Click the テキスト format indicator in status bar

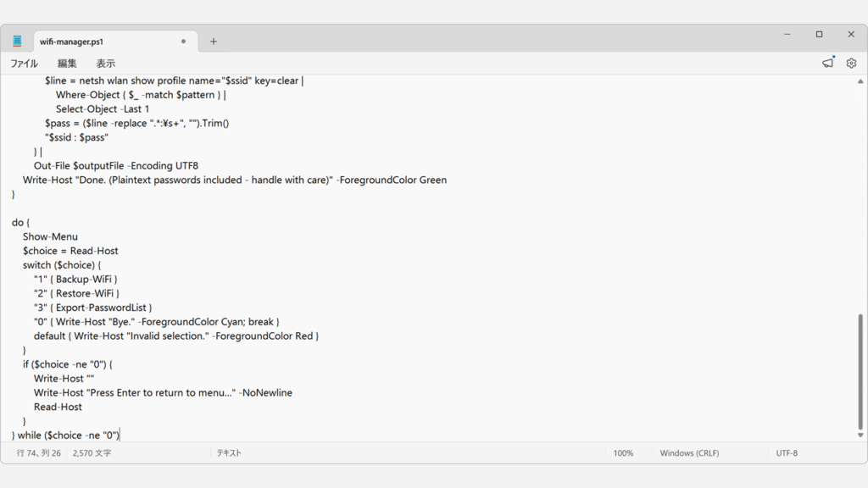(x=229, y=453)
